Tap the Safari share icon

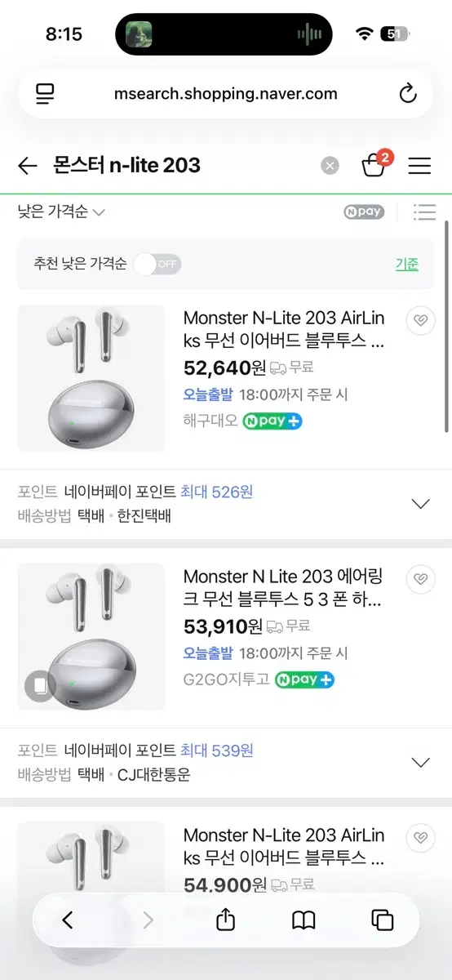[x=226, y=920]
